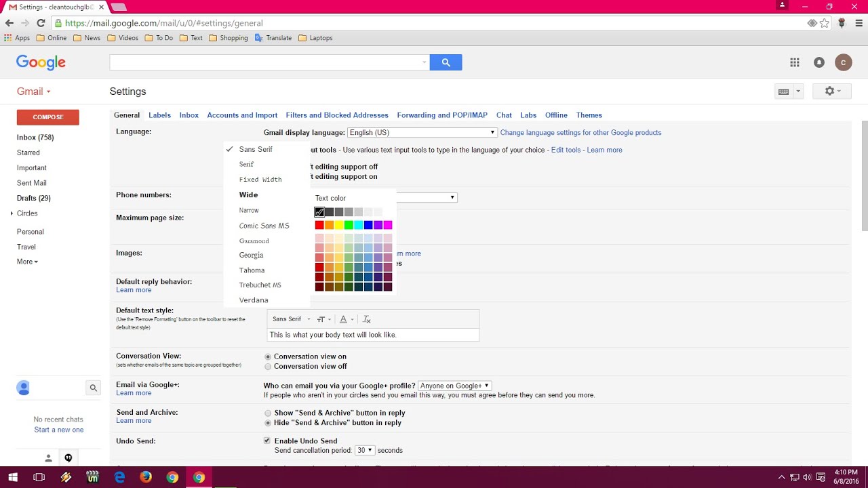The height and width of the screenshot is (488, 868).
Task: Open the Themes settings tab
Action: click(589, 115)
